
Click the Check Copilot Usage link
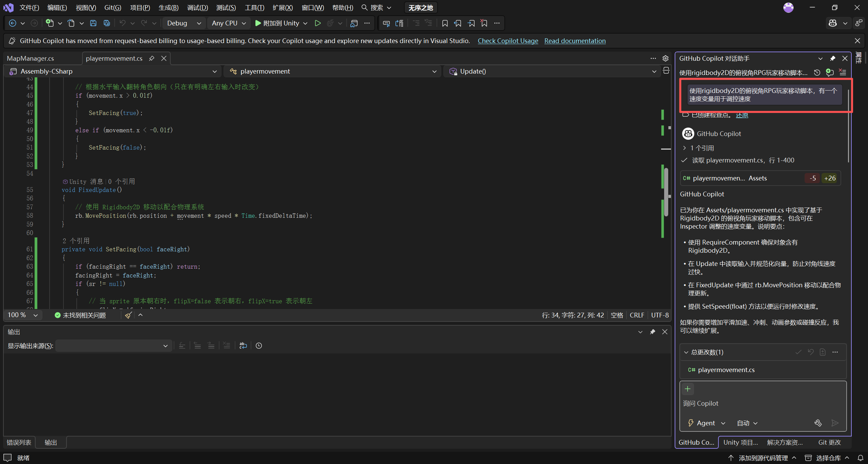coord(508,41)
